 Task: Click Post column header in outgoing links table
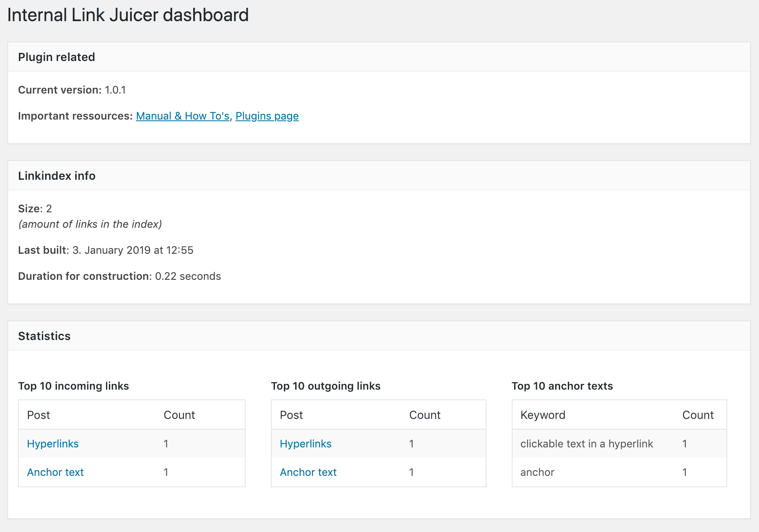tap(291, 415)
